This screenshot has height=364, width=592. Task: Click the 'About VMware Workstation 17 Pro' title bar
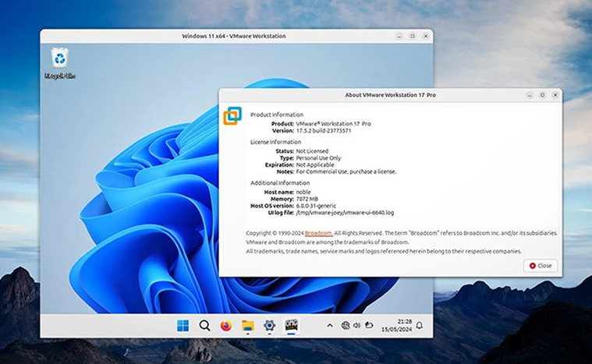(390, 95)
